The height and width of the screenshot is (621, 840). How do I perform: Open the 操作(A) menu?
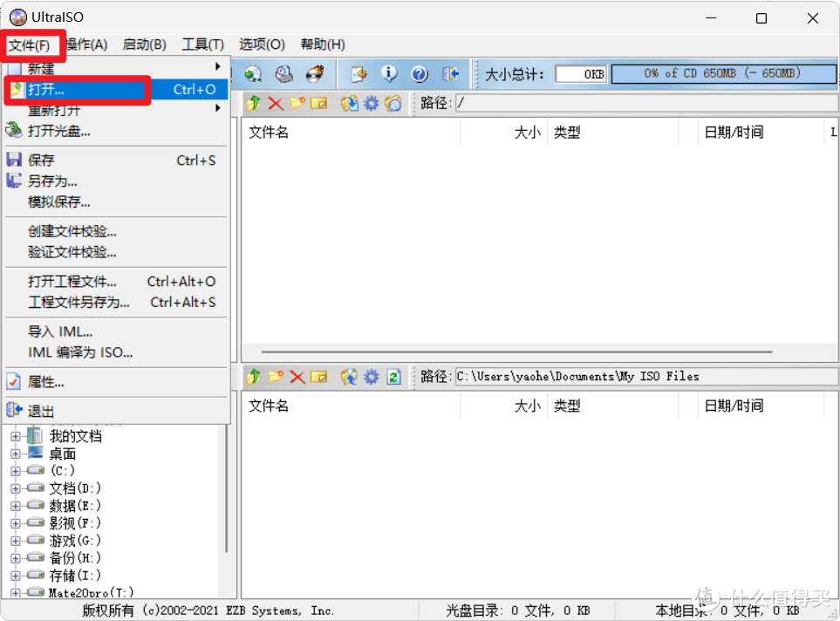(87, 44)
